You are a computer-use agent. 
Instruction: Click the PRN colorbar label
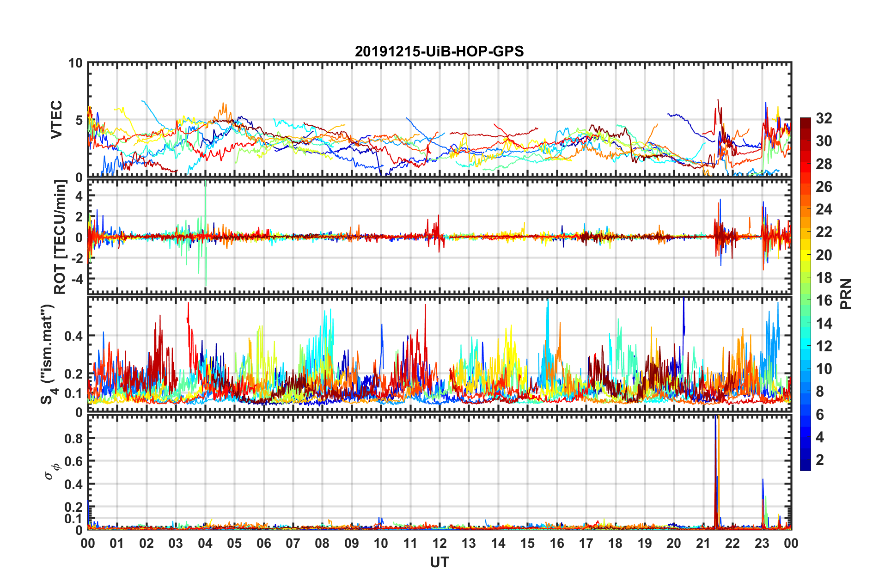(x=846, y=294)
